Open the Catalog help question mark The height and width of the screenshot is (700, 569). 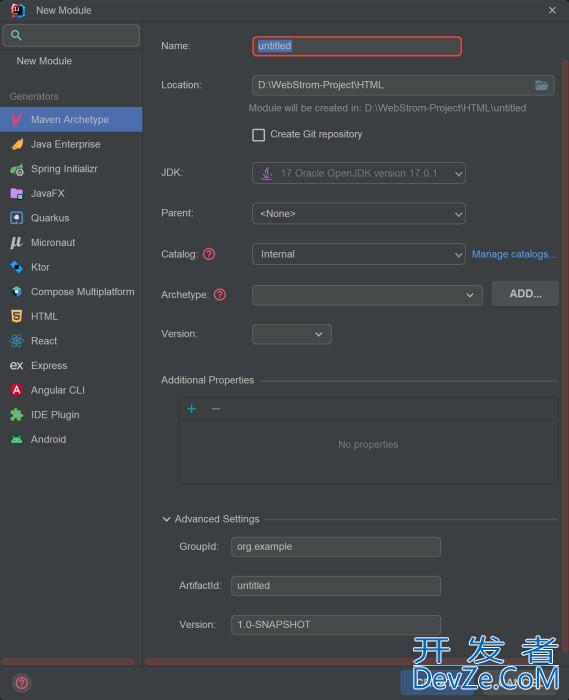coord(209,254)
